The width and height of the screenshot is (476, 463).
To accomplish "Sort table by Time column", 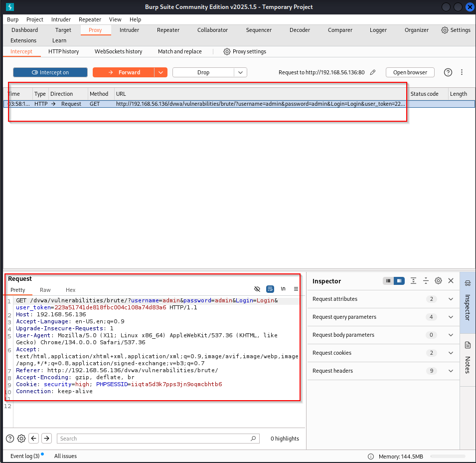I will [17, 94].
